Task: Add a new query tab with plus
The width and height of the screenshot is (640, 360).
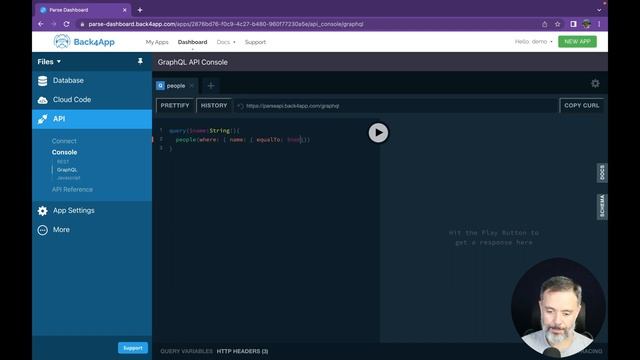Action: pyautogui.click(x=211, y=86)
